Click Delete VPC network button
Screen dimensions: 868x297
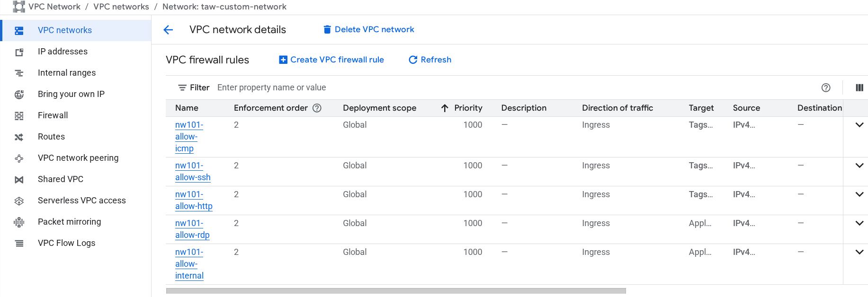[368, 29]
